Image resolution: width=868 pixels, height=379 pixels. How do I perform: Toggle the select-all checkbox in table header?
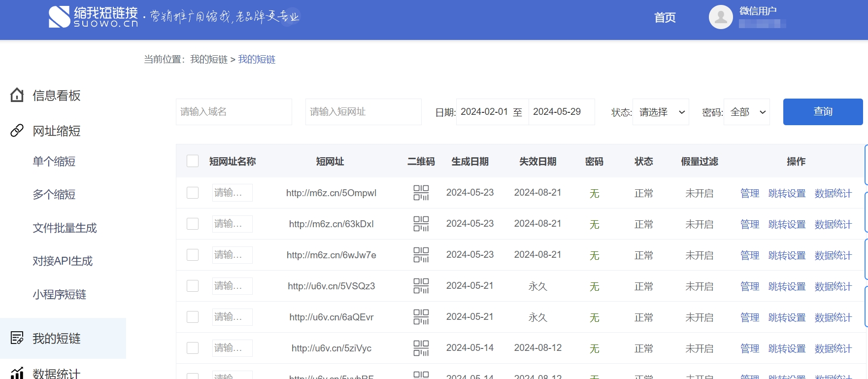[193, 161]
